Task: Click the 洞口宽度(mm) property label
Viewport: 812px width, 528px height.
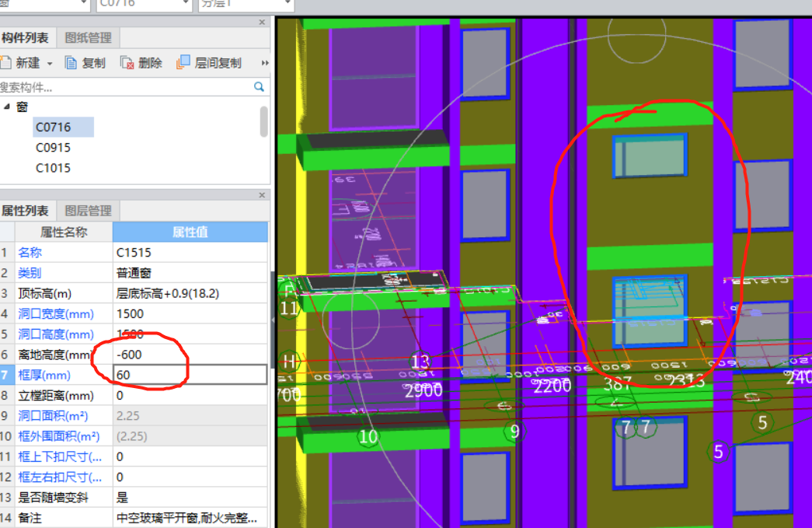Action: (x=56, y=314)
